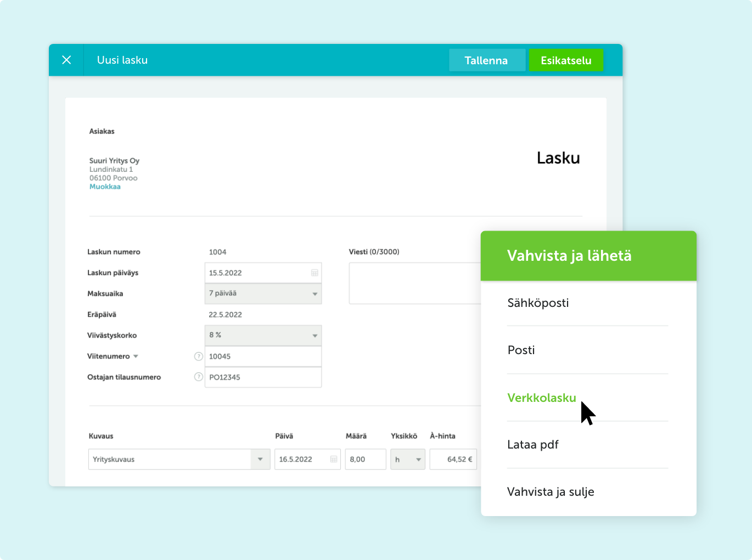This screenshot has width=752, height=560.
Task: Click help icon next to Ostajan tilausnumero
Action: [x=199, y=377]
